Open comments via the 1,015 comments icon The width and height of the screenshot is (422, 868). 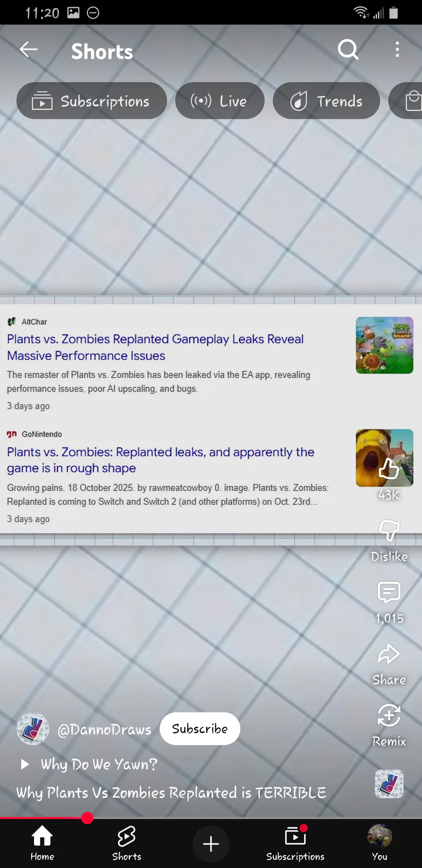click(389, 593)
